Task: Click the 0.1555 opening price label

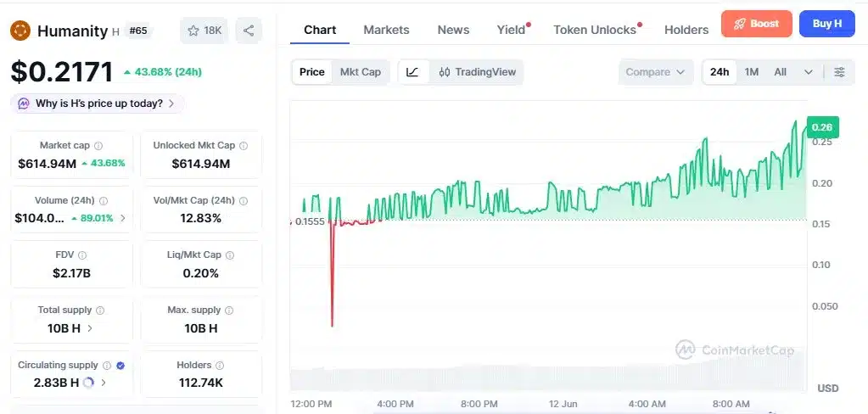Action: [x=310, y=221]
